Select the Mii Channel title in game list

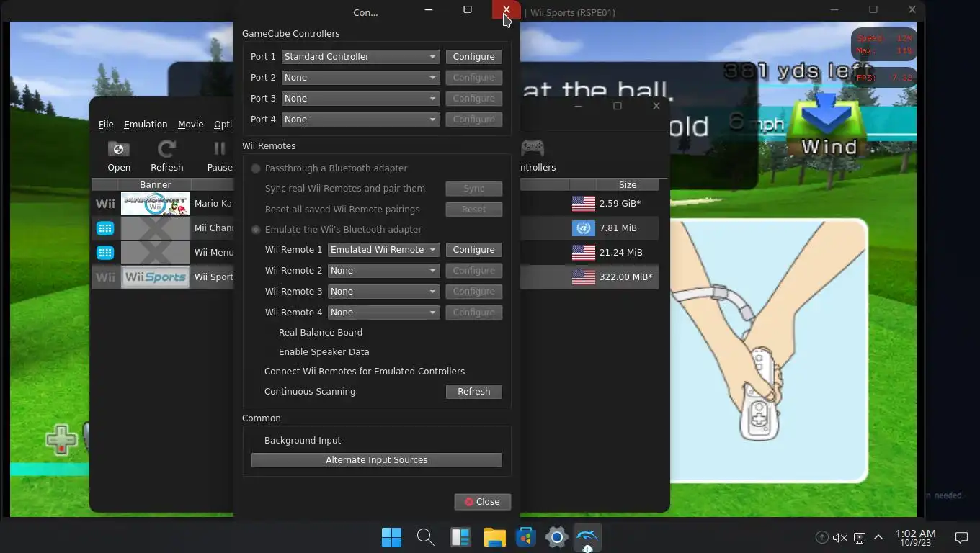pos(213,228)
